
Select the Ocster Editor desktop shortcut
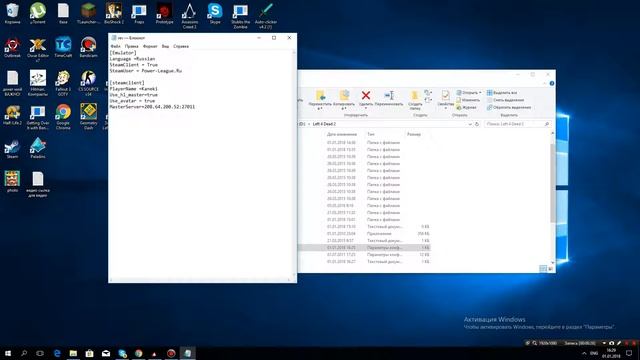pyautogui.click(x=38, y=49)
